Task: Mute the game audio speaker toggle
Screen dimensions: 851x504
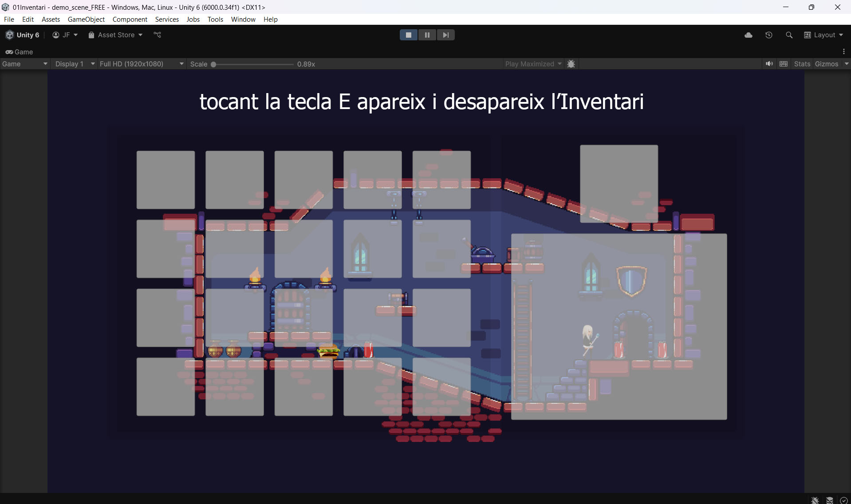Action: pyautogui.click(x=769, y=64)
